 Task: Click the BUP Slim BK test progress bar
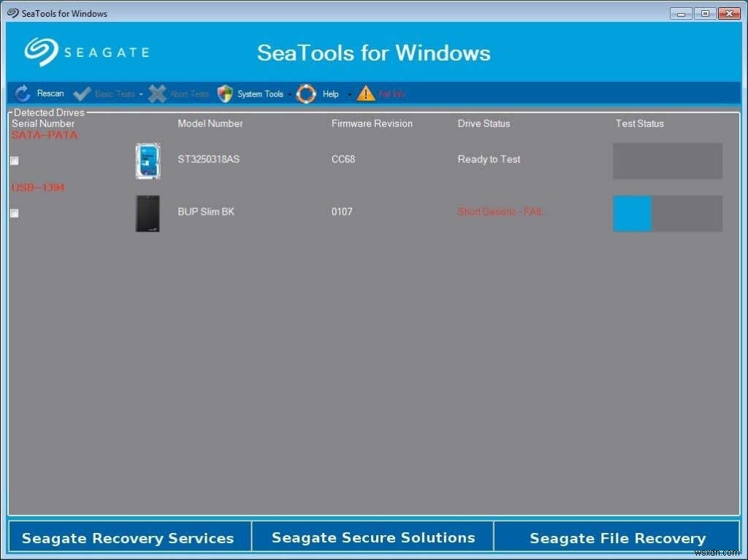point(668,213)
